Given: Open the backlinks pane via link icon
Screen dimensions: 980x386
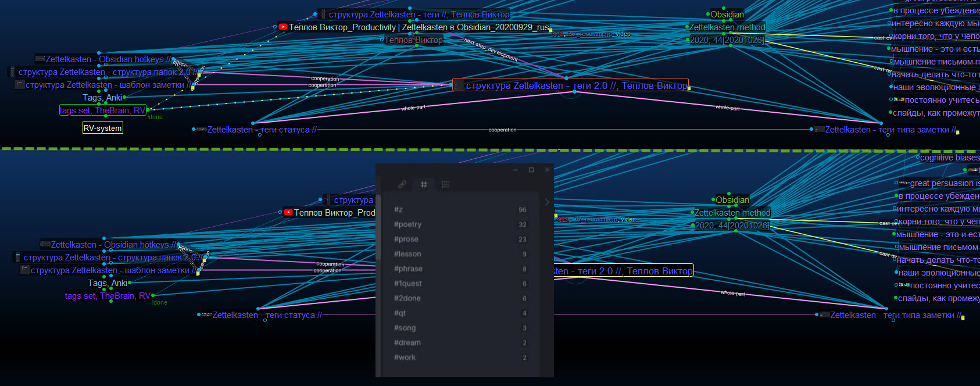Looking at the screenshot, I should 402,184.
